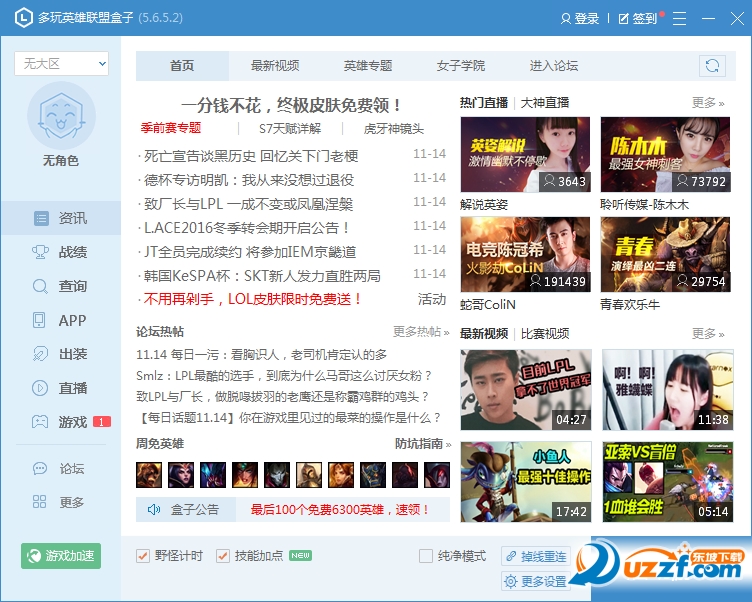Open the 虎牙神镜头 link
752x602 pixels.
click(393, 129)
